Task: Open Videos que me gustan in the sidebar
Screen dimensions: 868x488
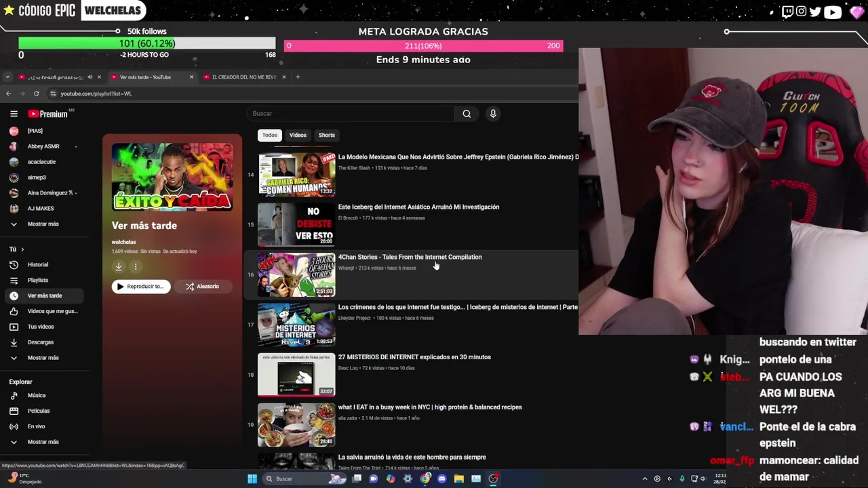Action: tap(45, 311)
